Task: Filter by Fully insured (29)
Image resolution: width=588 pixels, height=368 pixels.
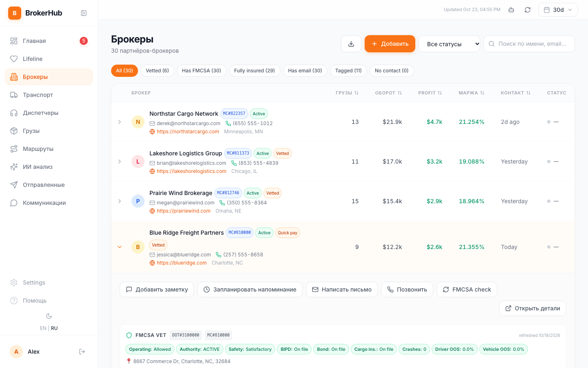Action: tap(254, 71)
